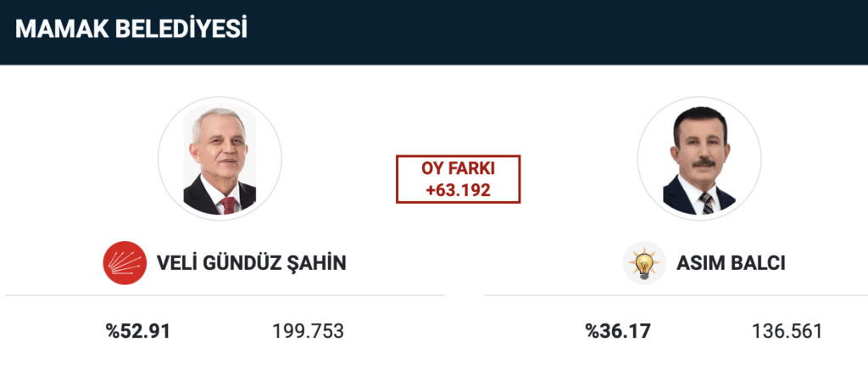
Task: Click the striped tie in Balcı's portrait
Action: pos(707,204)
